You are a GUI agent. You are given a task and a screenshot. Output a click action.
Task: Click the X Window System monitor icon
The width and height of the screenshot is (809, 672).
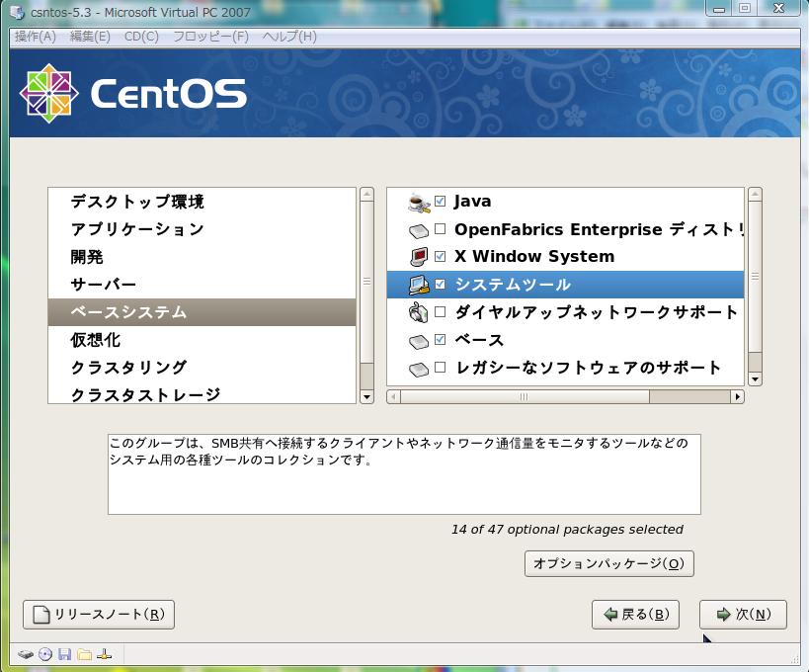[x=420, y=257]
